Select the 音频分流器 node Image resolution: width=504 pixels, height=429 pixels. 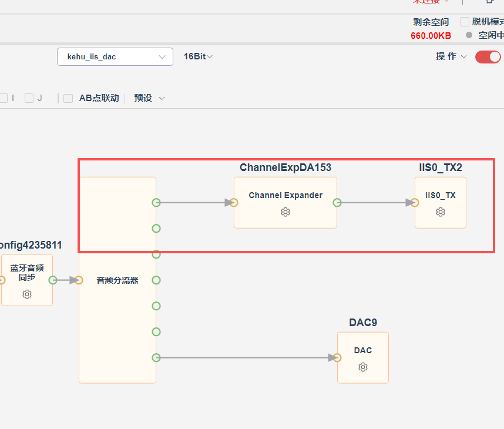point(117,280)
